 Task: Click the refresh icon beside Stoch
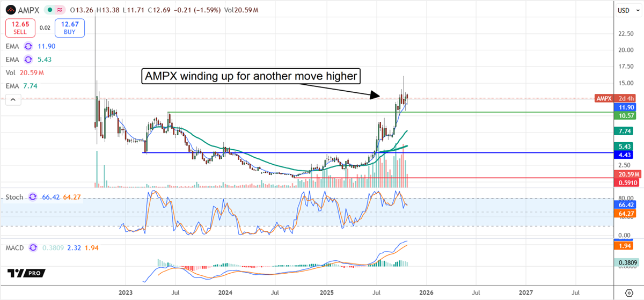click(33, 197)
